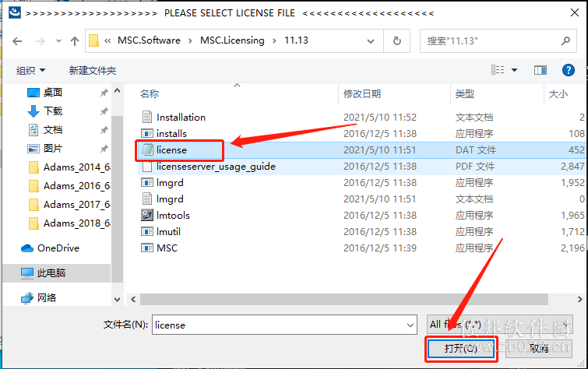Screen dimensions: 588x369
Task: Sort files by 名称 column
Action: tap(150, 93)
